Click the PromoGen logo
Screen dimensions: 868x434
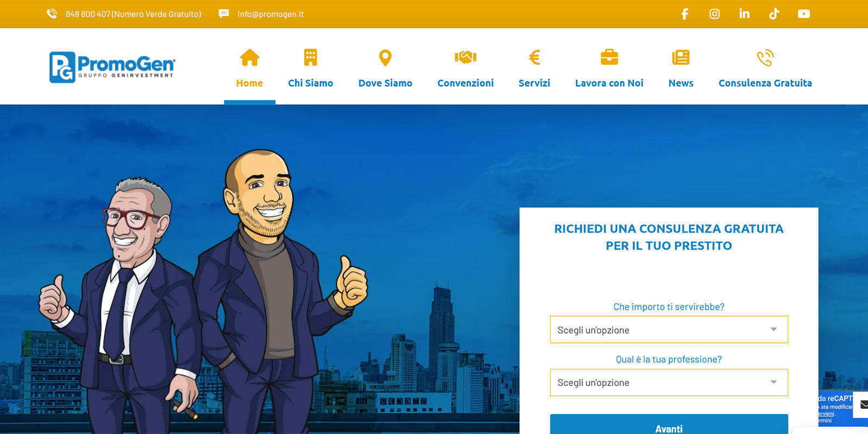coord(112,67)
